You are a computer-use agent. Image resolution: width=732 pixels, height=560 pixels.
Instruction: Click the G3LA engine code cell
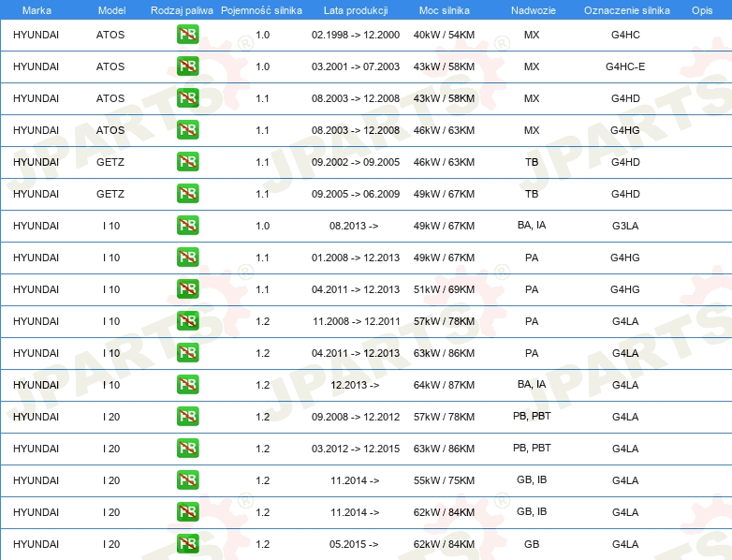coord(625,226)
